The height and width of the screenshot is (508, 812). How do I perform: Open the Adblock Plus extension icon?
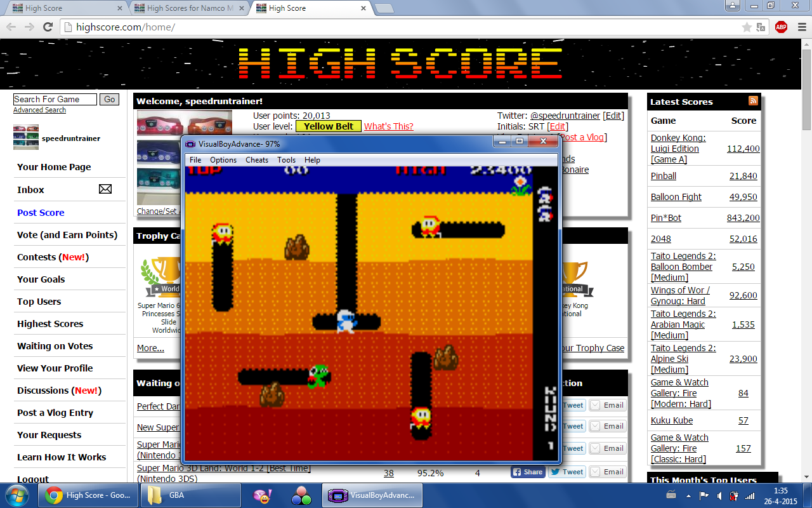781,27
